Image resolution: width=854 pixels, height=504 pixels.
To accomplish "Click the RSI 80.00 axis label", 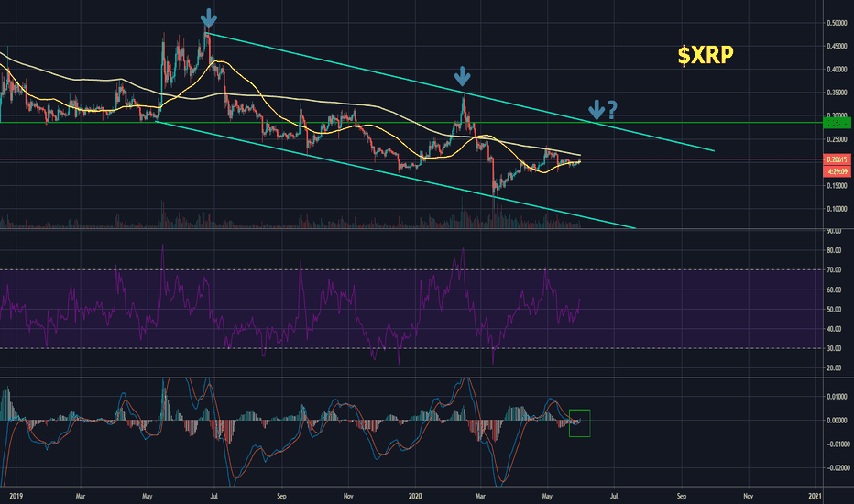I will pos(834,251).
